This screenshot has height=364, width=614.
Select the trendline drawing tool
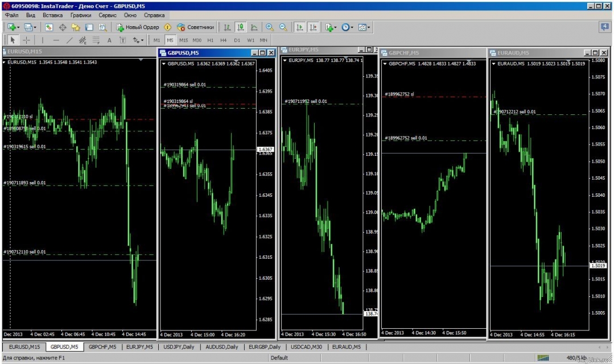tap(69, 40)
